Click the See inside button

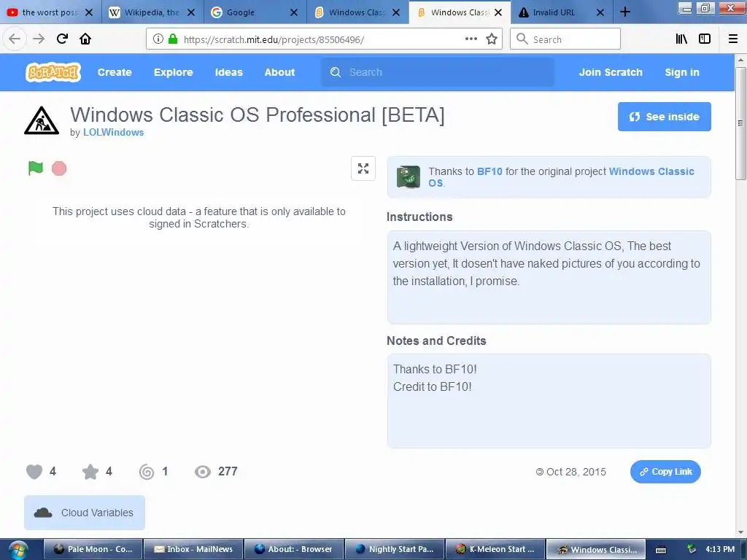coord(664,117)
